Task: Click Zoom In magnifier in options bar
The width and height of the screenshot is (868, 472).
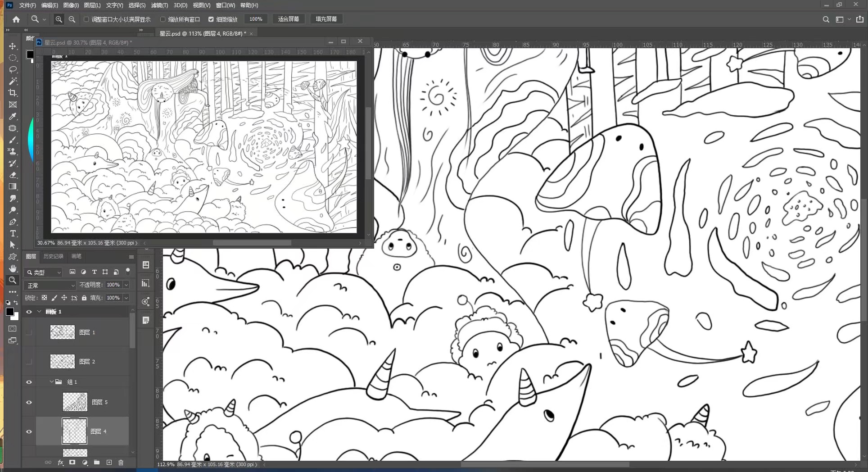Action: coord(59,19)
